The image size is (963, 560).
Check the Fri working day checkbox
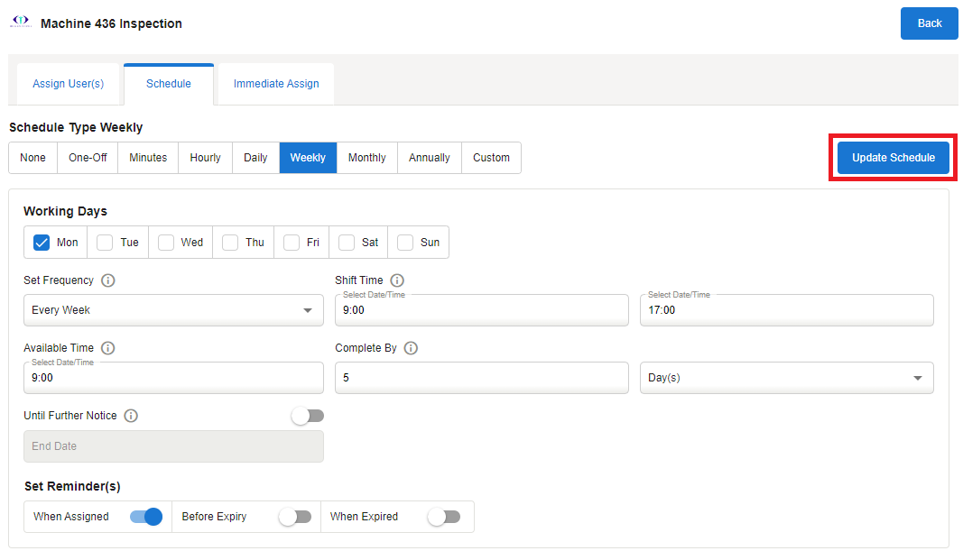[292, 243]
